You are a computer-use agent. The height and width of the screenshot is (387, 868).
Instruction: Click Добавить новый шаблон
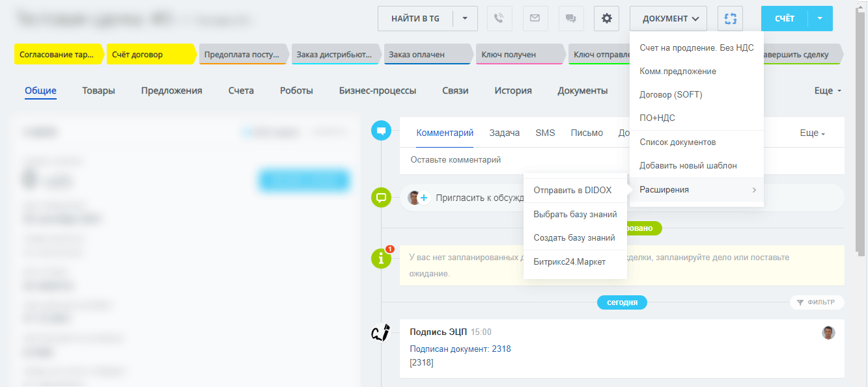click(x=697, y=166)
